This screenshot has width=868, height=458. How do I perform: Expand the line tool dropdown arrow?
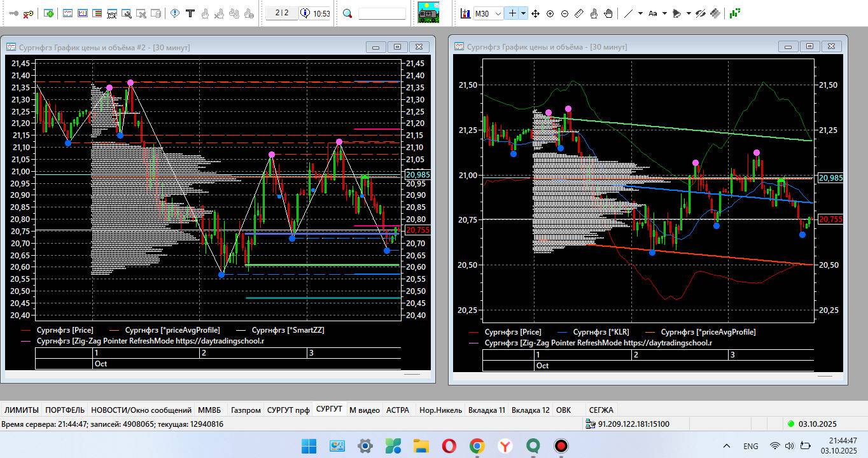point(640,13)
